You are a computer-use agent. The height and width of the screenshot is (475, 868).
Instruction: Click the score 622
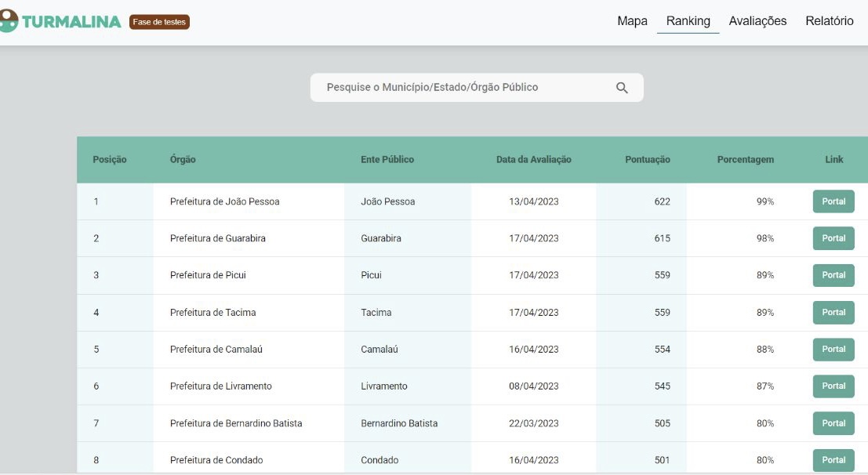tap(662, 201)
